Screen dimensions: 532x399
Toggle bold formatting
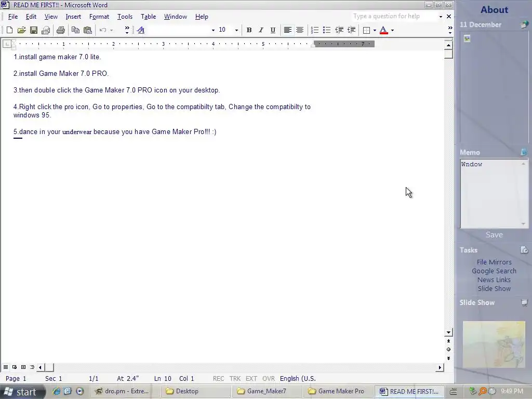[x=249, y=30]
